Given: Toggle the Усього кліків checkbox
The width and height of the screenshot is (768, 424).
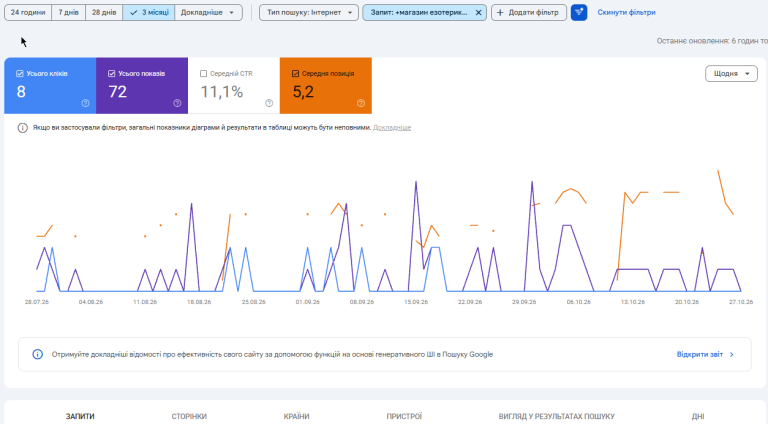Looking at the screenshot, I should coord(20,73).
